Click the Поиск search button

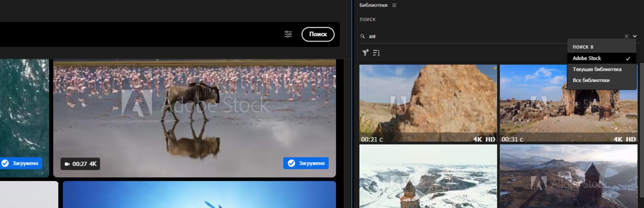(318, 34)
